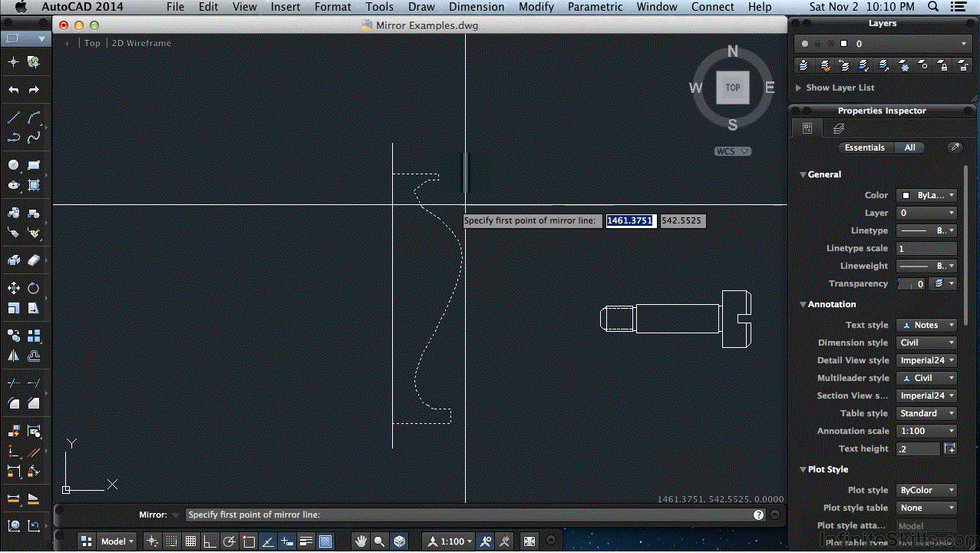Pick the Erase tool

point(34,260)
